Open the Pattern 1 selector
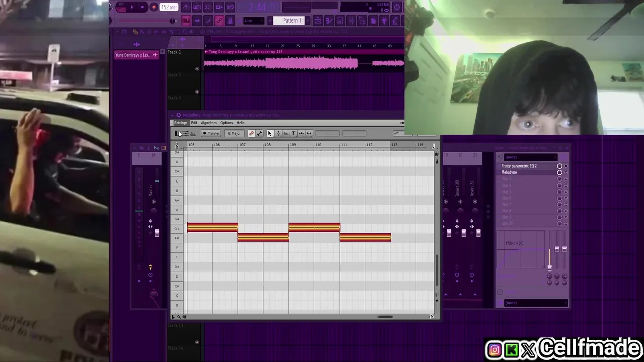Screen dimensions: 644x362 (x=289, y=21)
